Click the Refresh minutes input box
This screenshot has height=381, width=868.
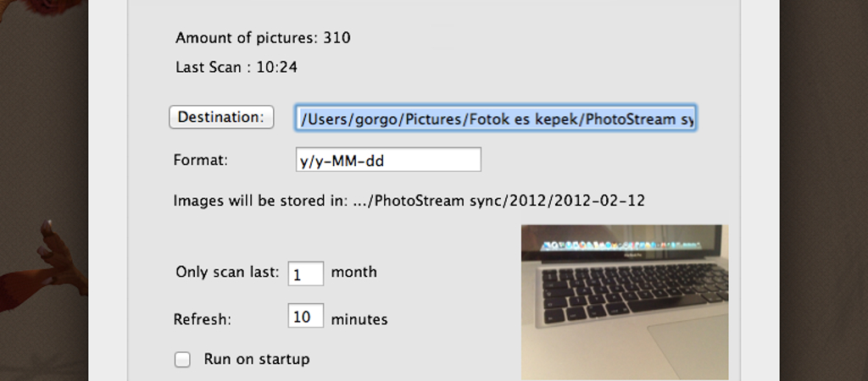305,316
